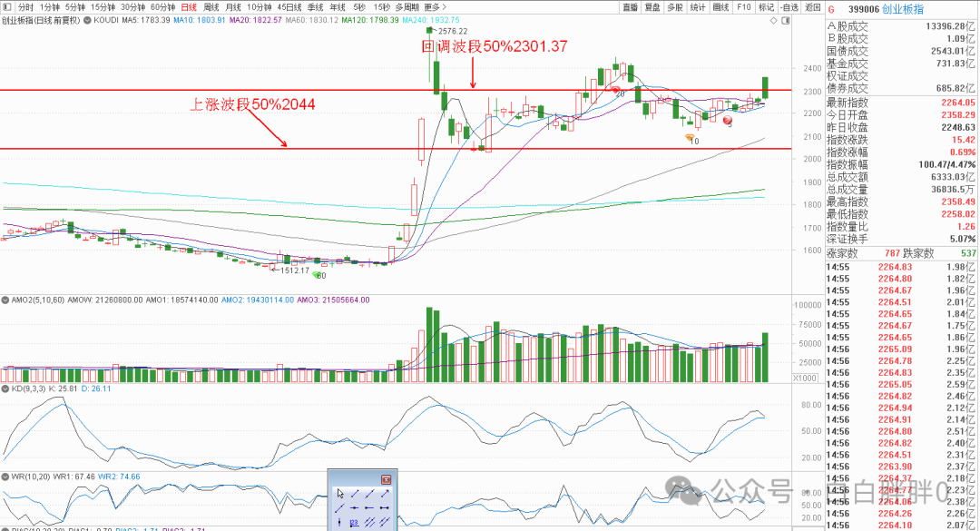Select the 日线 daily chart tab
The image size is (980, 531).
(x=189, y=7)
